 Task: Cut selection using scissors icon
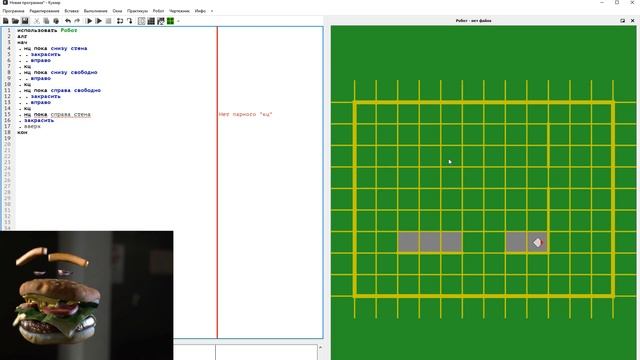(x=36, y=21)
